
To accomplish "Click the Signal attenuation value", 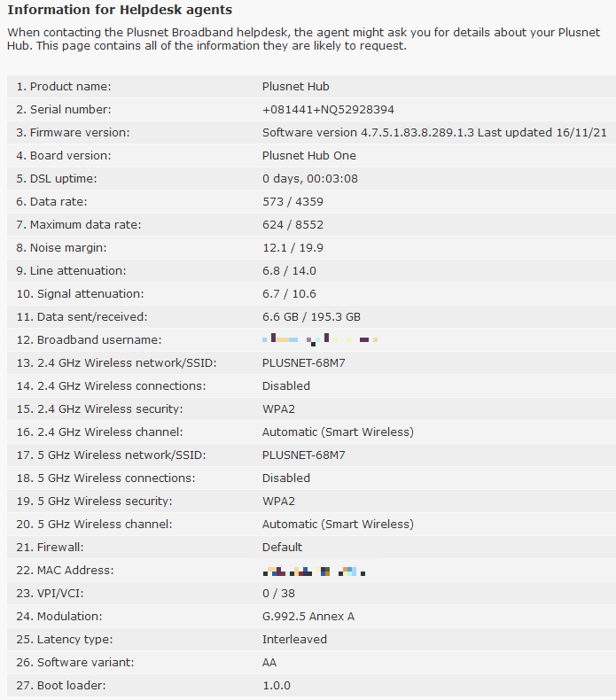I will (x=289, y=294).
